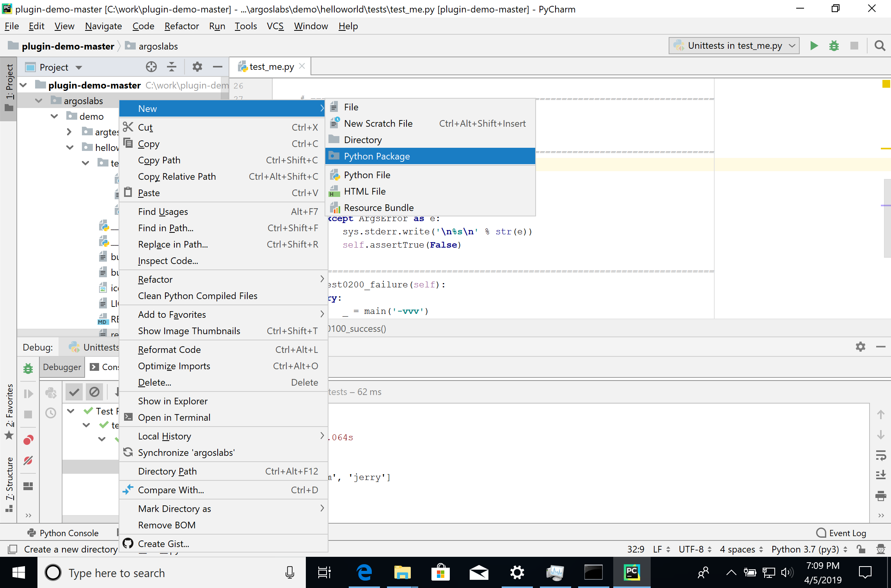
Task: Click the up arrow in console sidebar
Action: coord(881,414)
